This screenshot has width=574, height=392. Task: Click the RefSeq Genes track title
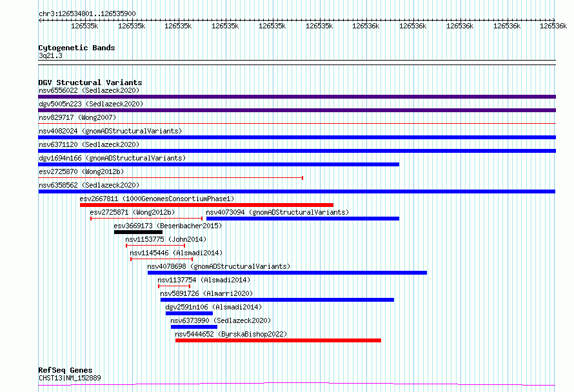[65, 370]
